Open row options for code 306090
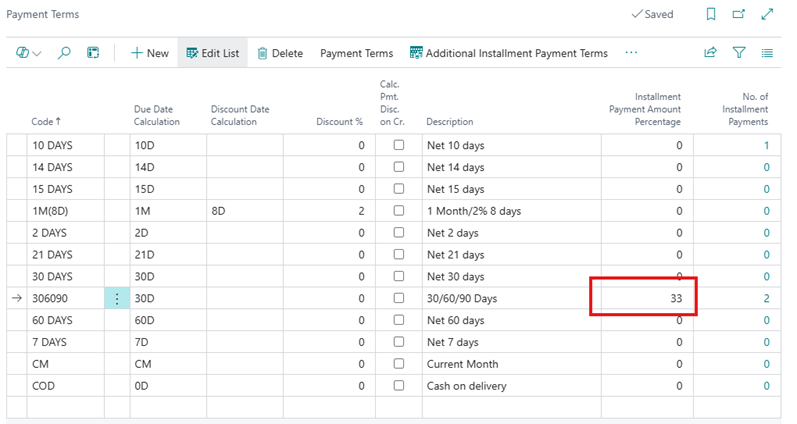The height and width of the screenshot is (424, 797). 117,298
